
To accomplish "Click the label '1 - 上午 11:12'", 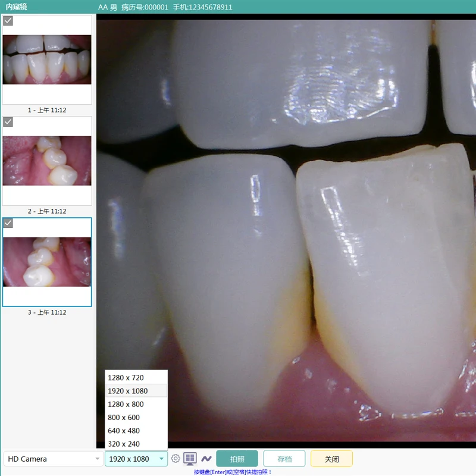I will click(47, 110).
